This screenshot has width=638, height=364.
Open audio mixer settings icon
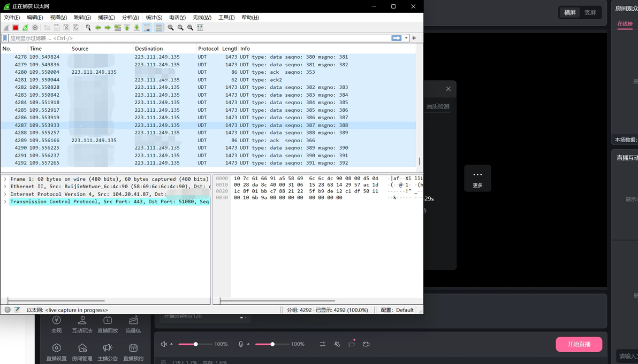click(x=323, y=344)
